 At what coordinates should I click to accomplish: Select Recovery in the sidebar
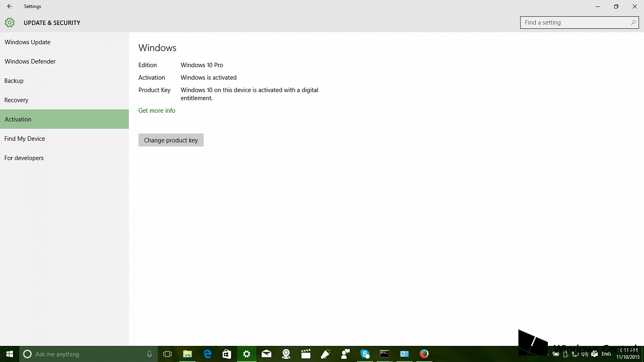[x=64, y=100]
